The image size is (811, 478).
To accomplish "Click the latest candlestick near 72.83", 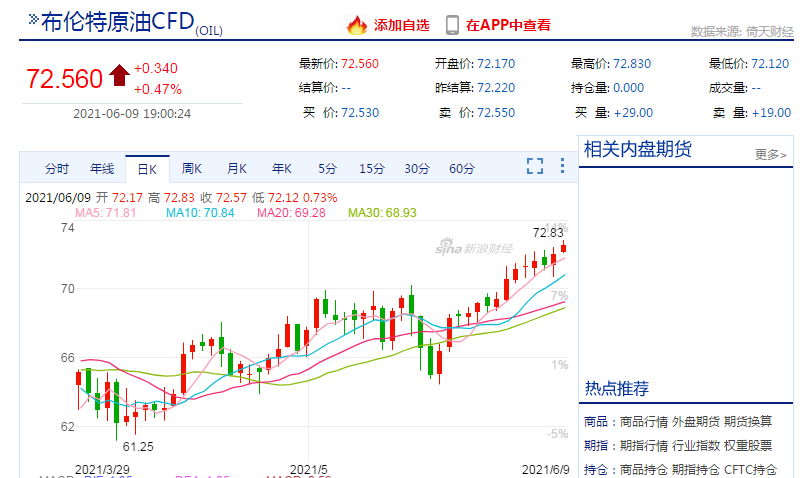I will point(564,247).
